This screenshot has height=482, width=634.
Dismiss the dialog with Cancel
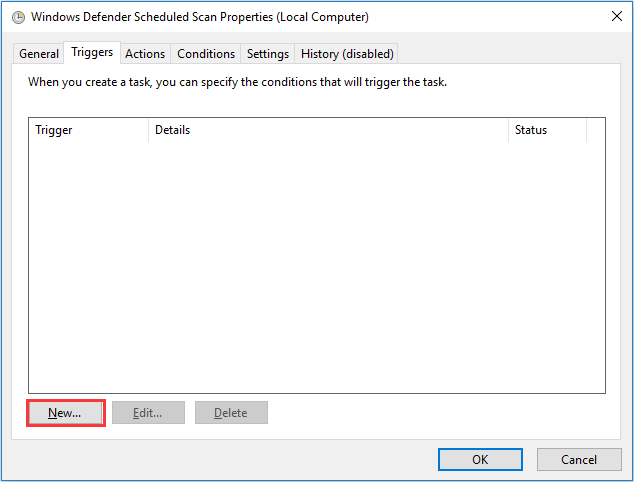click(579, 459)
